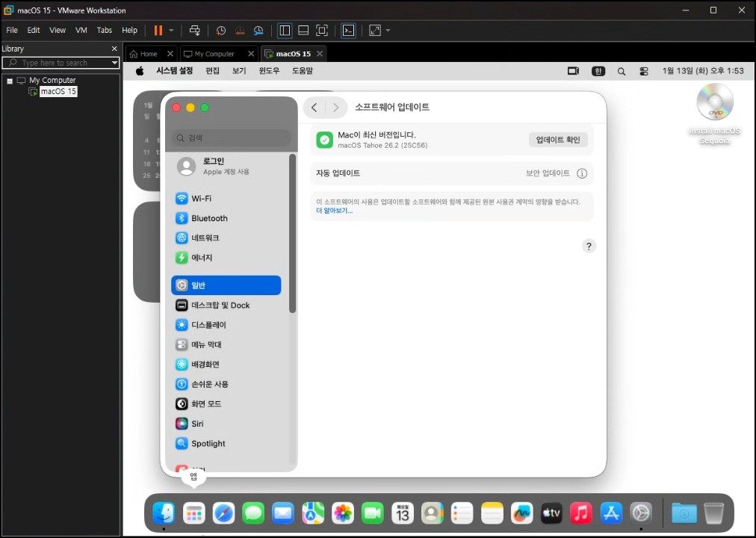This screenshot has width=756, height=538.
Task: Open Music app in Dock
Action: coord(581,513)
